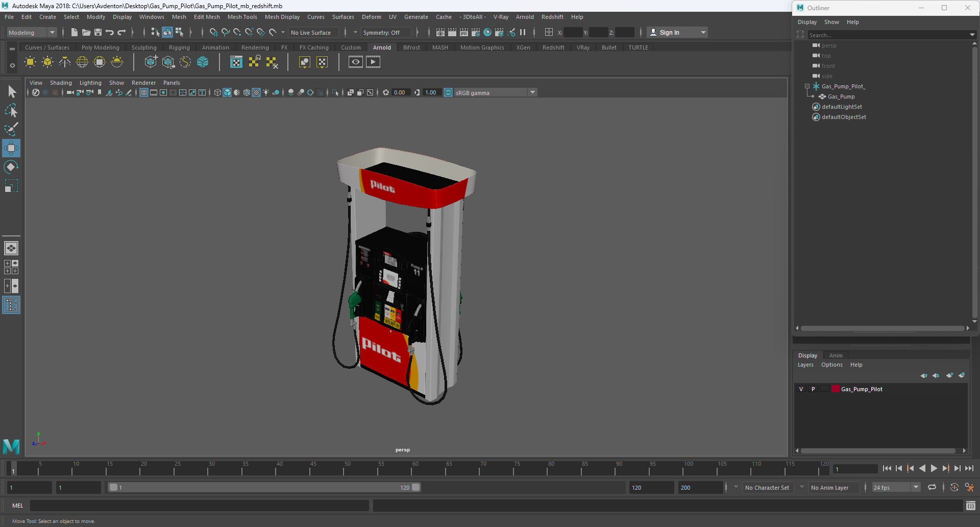
Task: Click the Outliner search field
Action: pos(888,35)
